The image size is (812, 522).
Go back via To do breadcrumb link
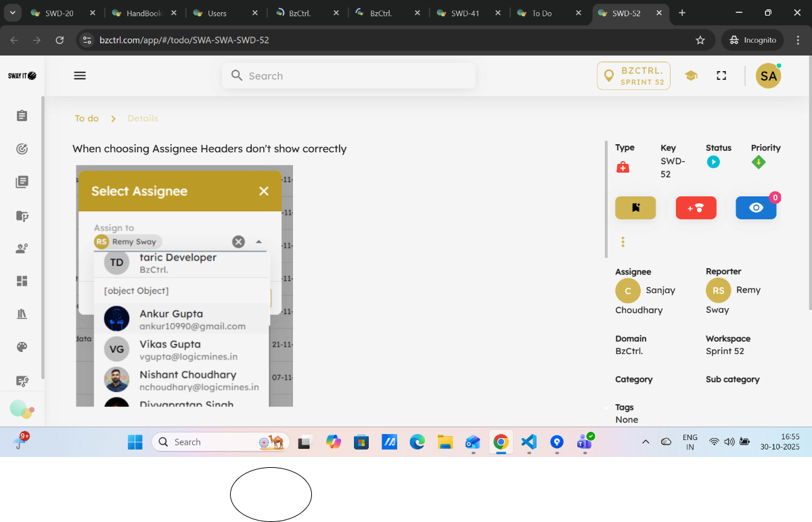pos(87,118)
